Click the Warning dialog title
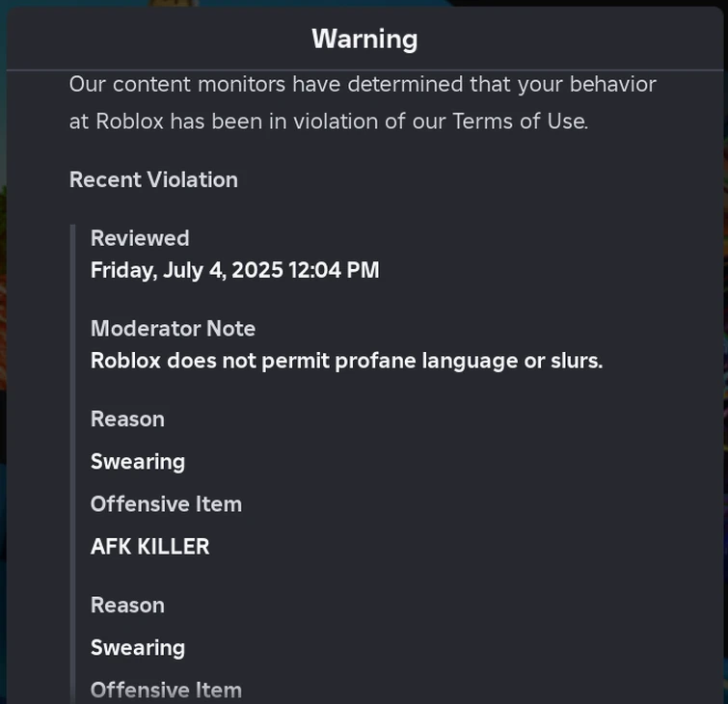This screenshot has width=728, height=704. [364, 40]
